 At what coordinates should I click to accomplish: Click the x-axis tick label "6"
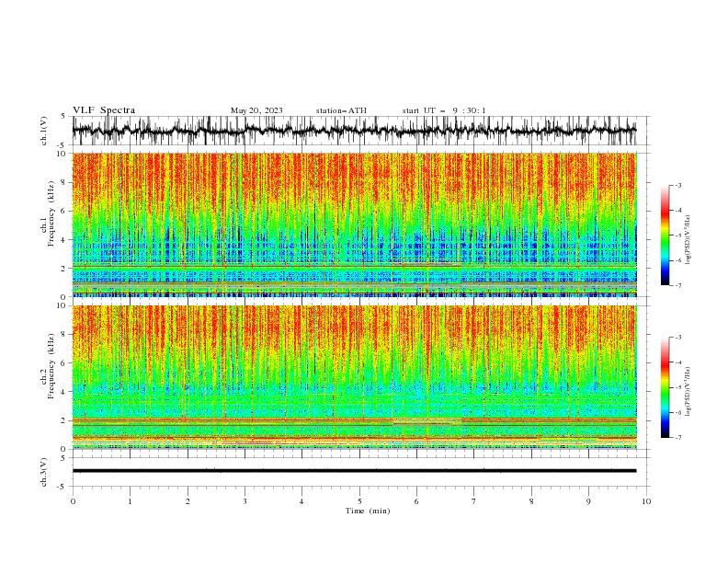click(416, 501)
